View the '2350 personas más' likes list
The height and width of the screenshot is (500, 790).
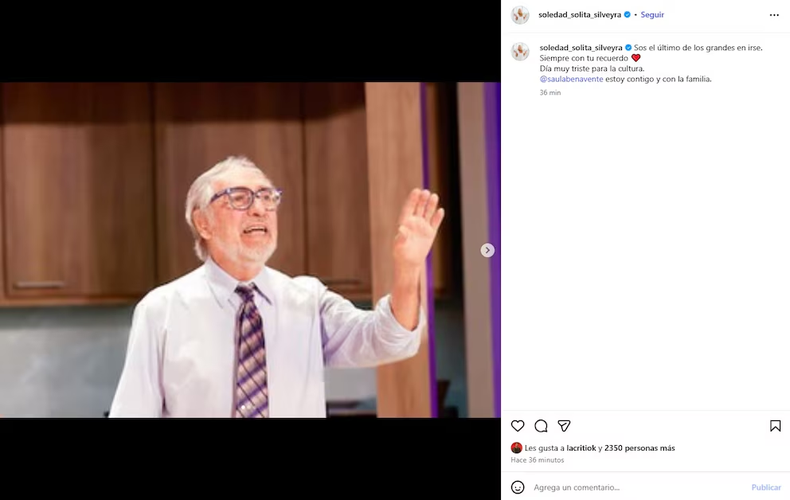point(639,448)
